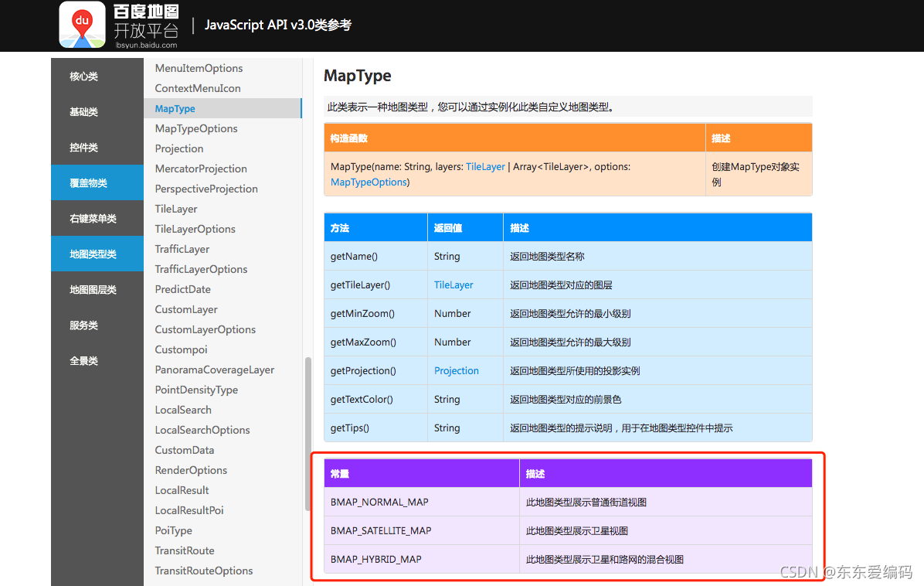924x586 pixels.
Task: Click the MapType page heading
Action: [x=358, y=76]
